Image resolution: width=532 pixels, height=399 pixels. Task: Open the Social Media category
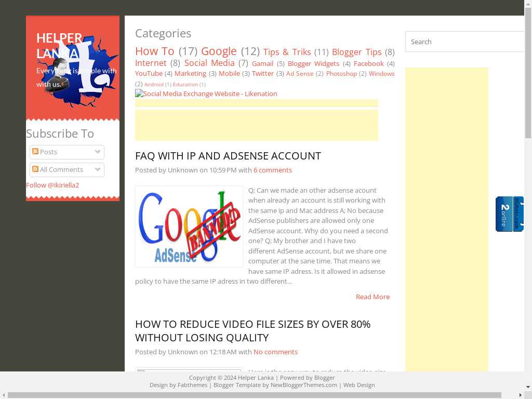209,63
